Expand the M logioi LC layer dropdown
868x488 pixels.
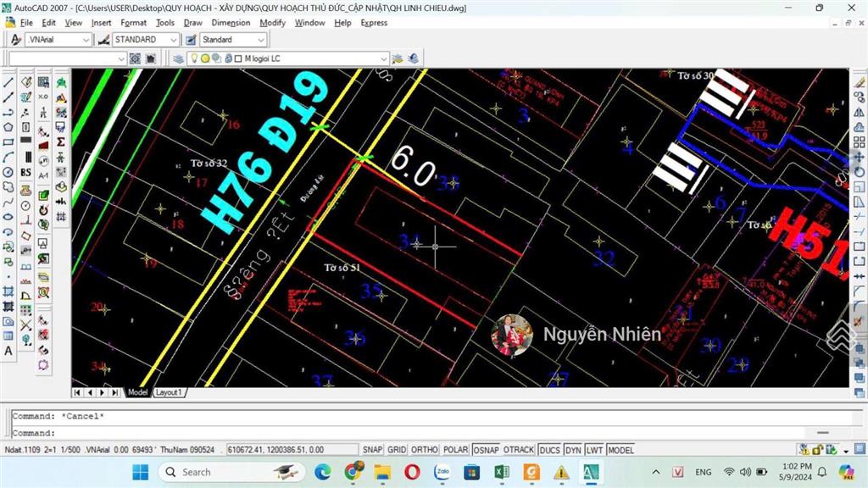click(383, 58)
